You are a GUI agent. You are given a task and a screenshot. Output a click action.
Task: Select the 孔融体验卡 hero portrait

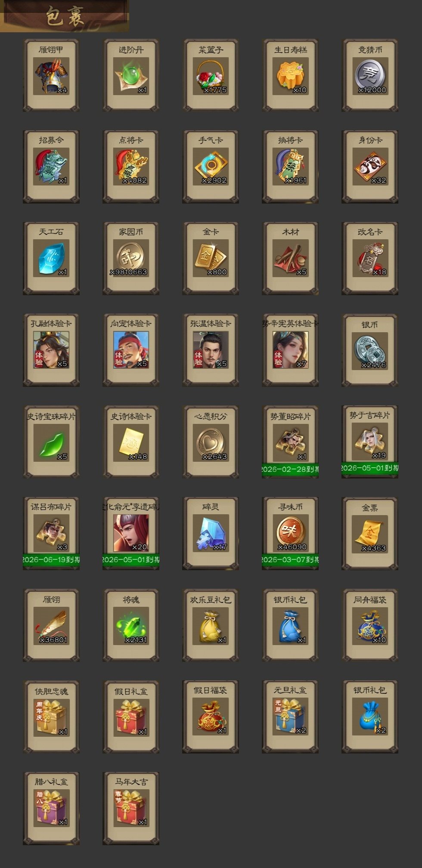point(51,350)
